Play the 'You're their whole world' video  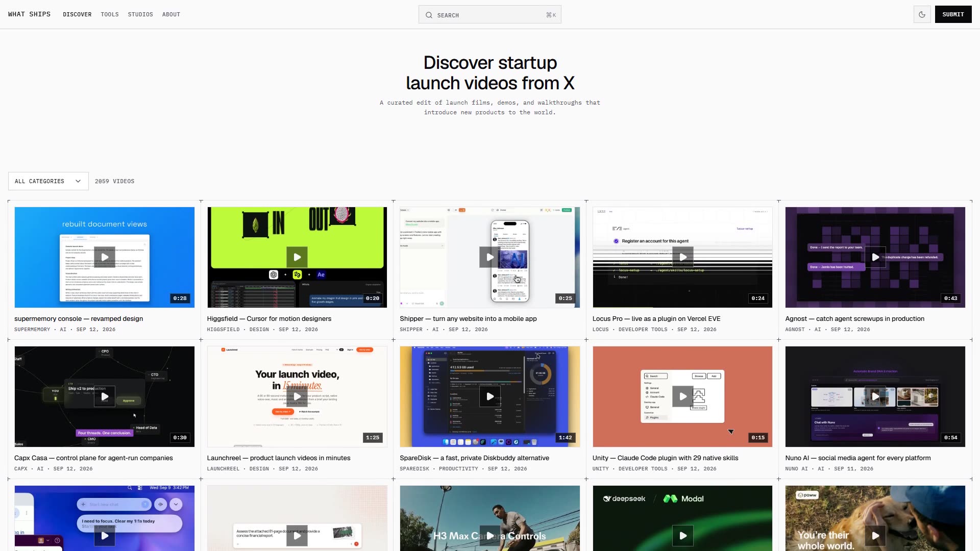(875, 536)
